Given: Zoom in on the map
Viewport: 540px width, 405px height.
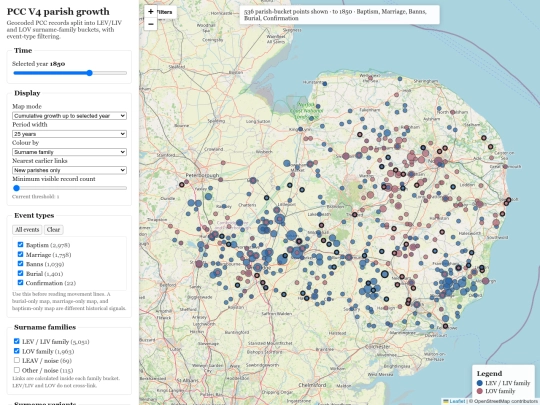Looking at the screenshot, I should click(x=150, y=11).
